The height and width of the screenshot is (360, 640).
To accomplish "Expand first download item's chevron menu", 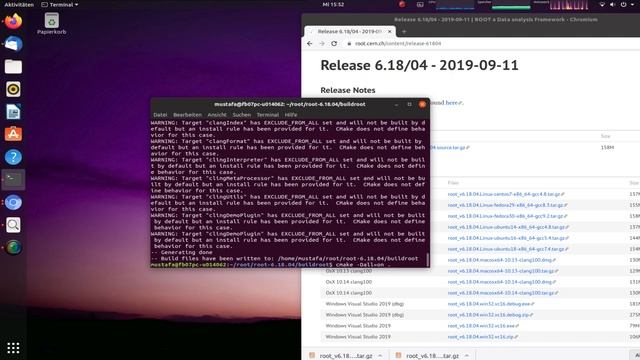I will point(380,356).
